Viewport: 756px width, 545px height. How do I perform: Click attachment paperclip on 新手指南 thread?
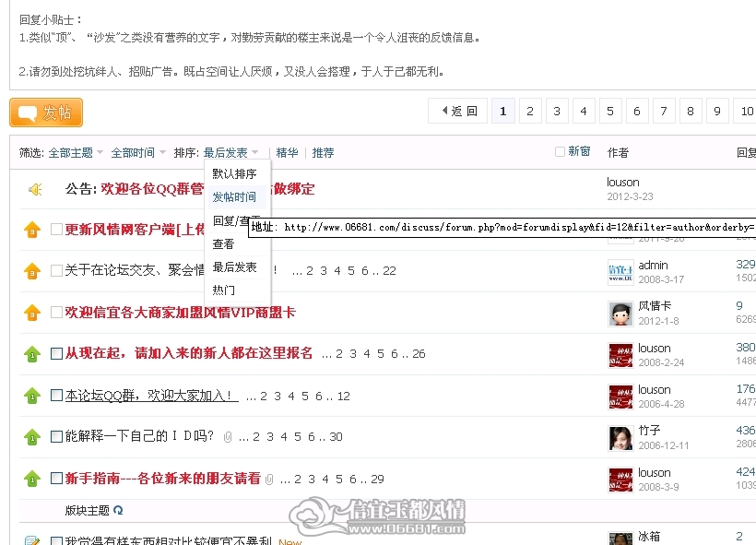[x=269, y=479]
